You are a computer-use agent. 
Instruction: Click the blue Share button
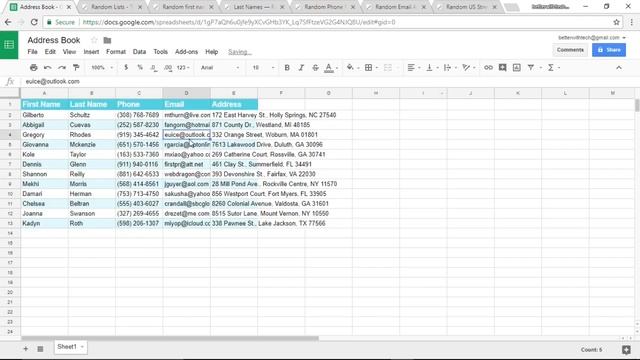(609, 50)
